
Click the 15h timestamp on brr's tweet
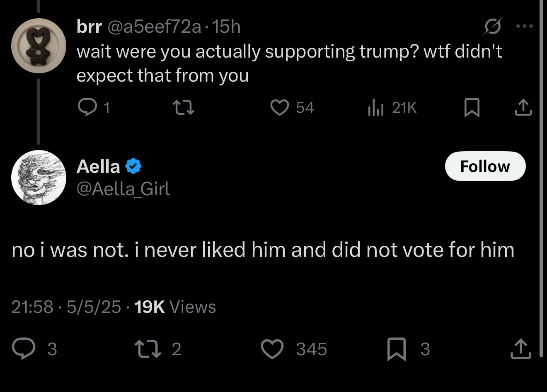(226, 27)
